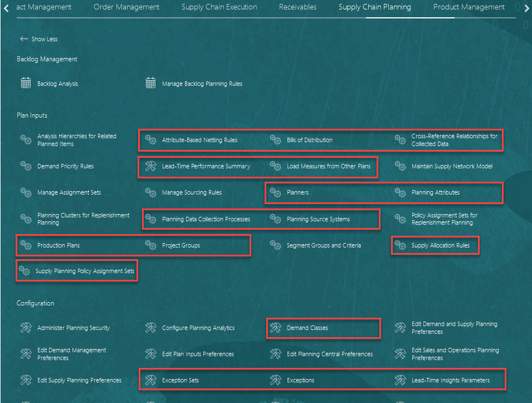Open Supply Planning Policy Assignment Sets link
This screenshot has width=532, height=403.
85,271
